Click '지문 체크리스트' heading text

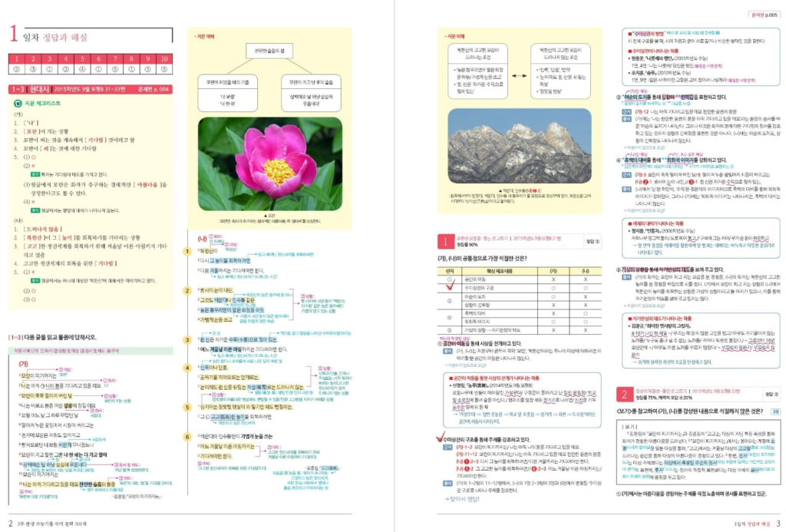pyautogui.click(x=43, y=104)
